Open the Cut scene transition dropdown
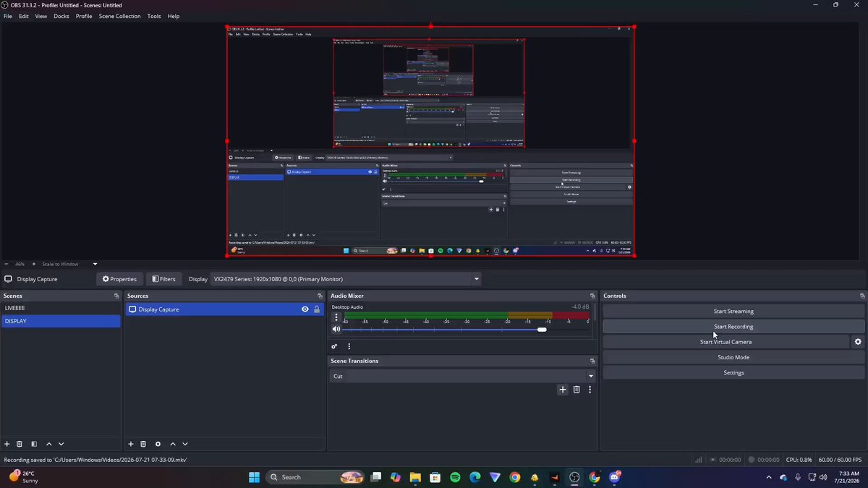Viewport: 868px width, 488px height. coord(463,376)
